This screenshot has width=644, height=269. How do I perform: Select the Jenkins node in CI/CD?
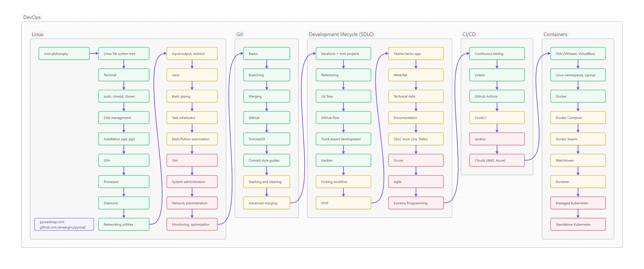click(497, 139)
